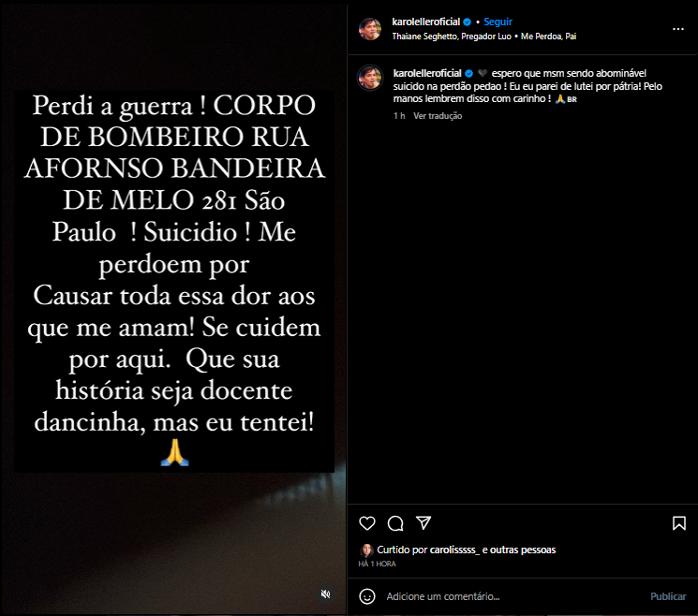Click profile avatar beside the caption

click(370, 78)
